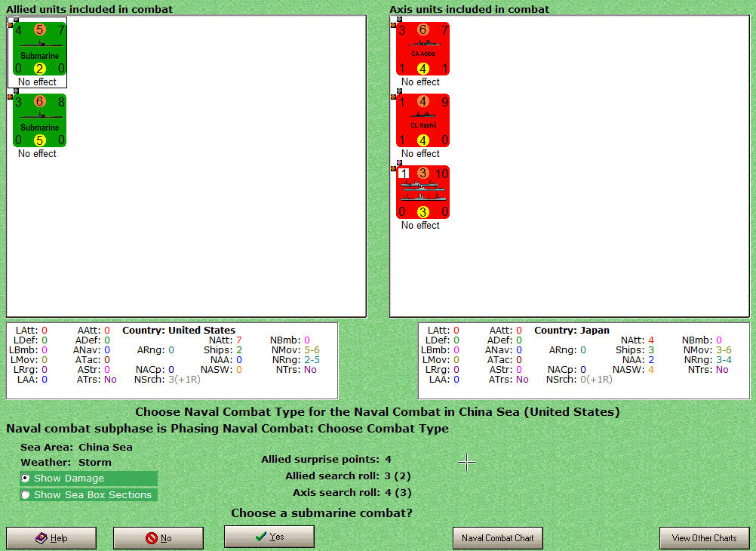Click 'Choose a submarine combat?' prompt

(321, 513)
